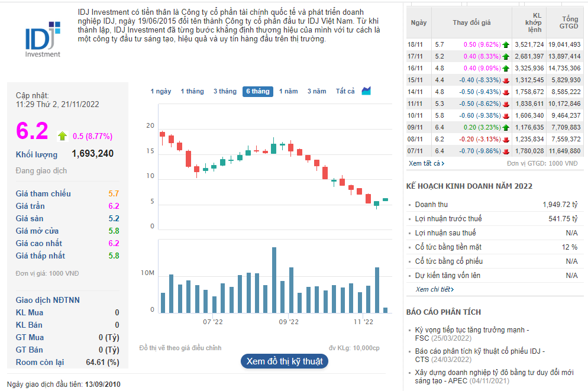
Task: Select the 3 năm chart range
Action: tap(317, 91)
